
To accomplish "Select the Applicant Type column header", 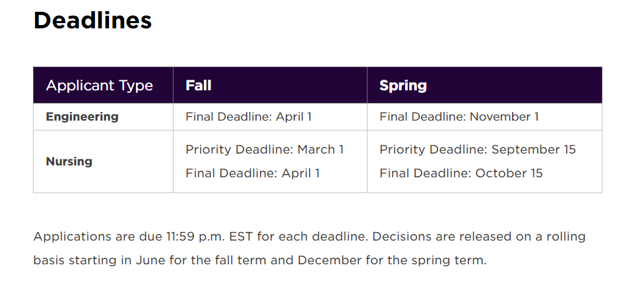I will pyautogui.click(x=100, y=85).
